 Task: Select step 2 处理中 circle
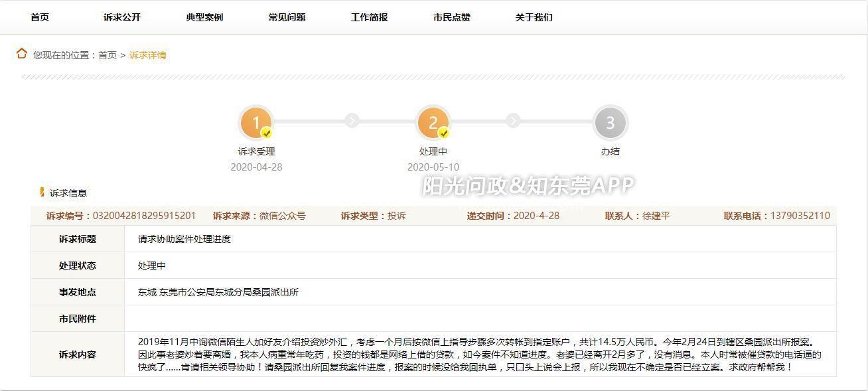tap(433, 123)
